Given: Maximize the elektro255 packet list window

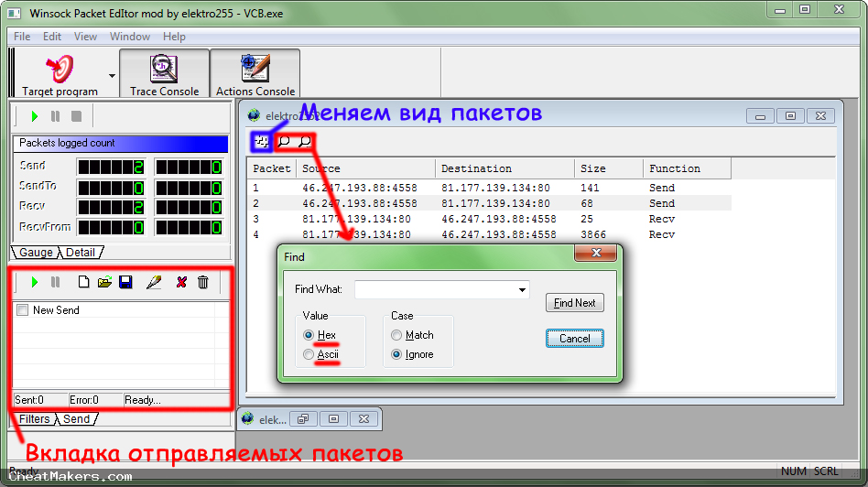Looking at the screenshot, I should [790, 115].
